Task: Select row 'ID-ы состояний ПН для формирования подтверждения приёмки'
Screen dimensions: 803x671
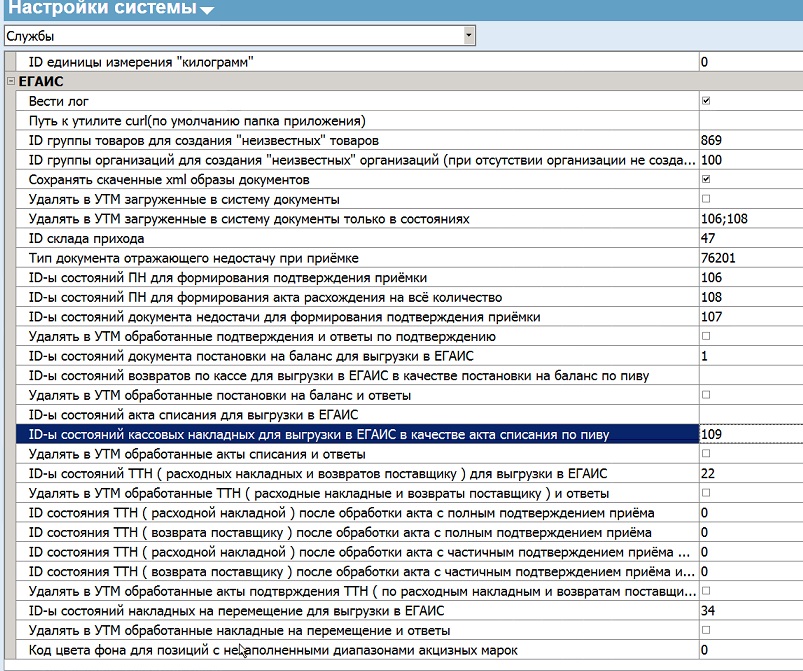Action: click(x=357, y=278)
